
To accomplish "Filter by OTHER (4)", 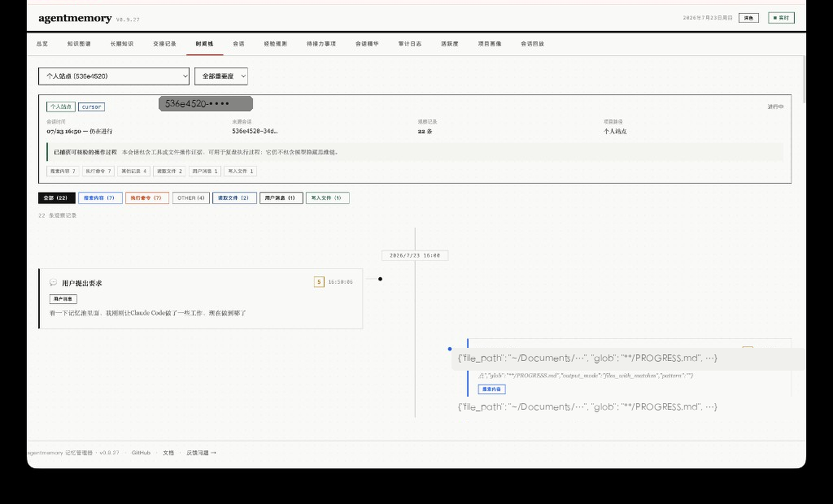I will point(191,198).
